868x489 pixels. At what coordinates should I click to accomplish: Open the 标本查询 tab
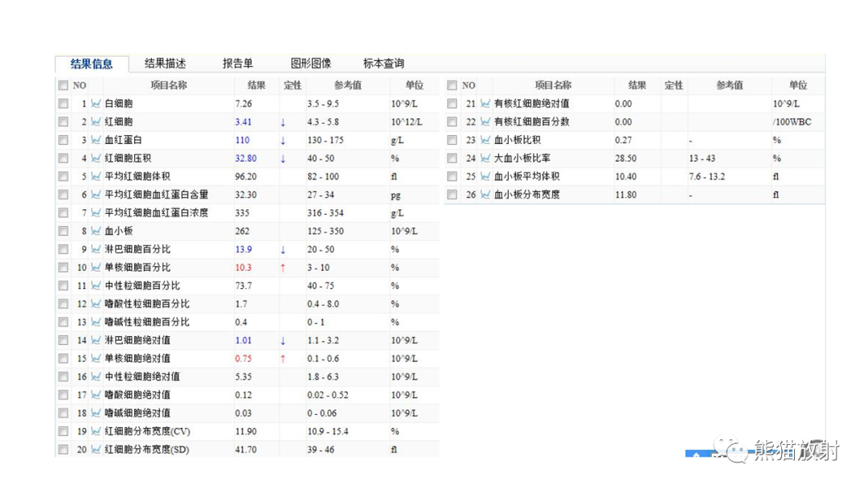tap(383, 63)
